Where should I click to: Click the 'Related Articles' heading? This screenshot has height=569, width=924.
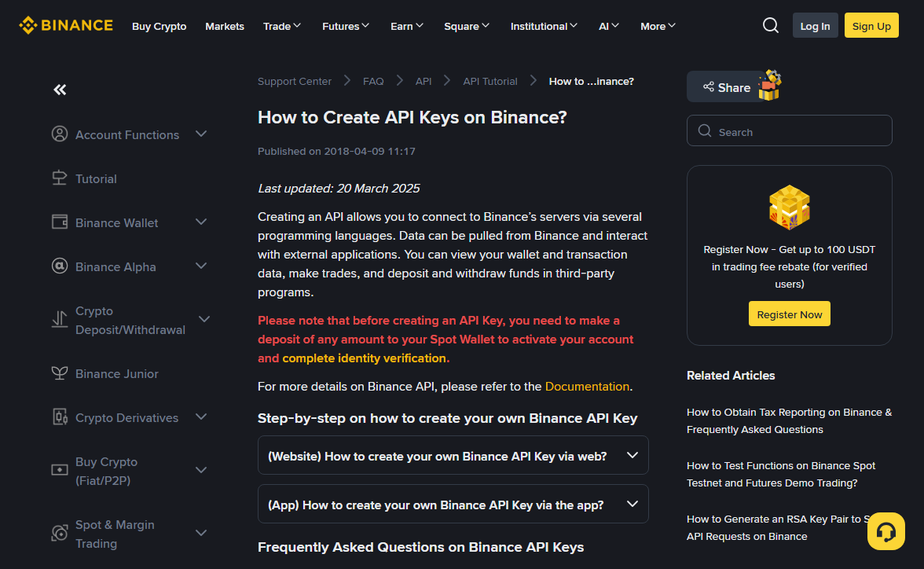(731, 376)
